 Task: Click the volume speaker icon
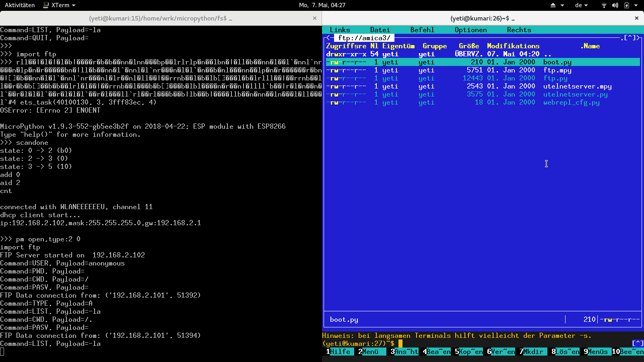615,5
